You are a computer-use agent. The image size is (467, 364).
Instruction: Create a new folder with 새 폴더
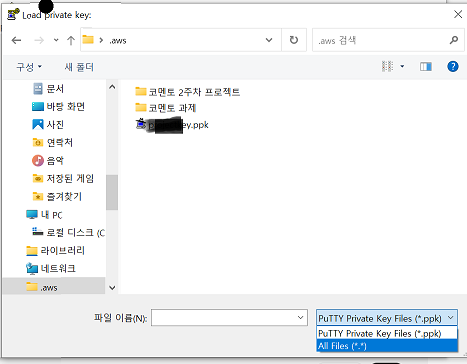point(79,67)
